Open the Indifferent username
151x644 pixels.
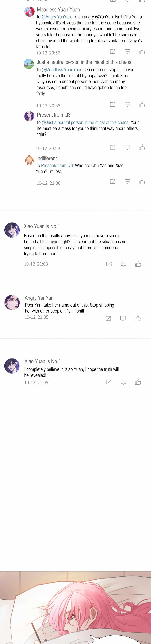(x=47, y=158)
